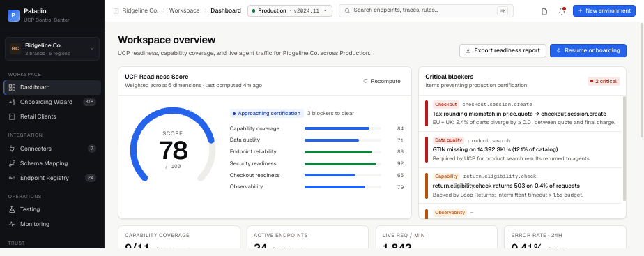
Task: Open the Ridgeline Co. workspace switcher
Action: pyautogui.click(x=52, y=49)
